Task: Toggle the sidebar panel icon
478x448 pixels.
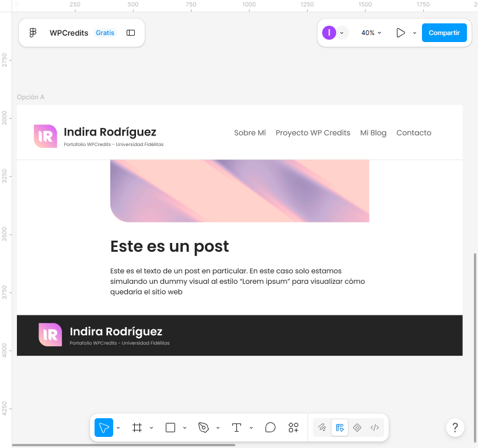Action: click(131, 33)
